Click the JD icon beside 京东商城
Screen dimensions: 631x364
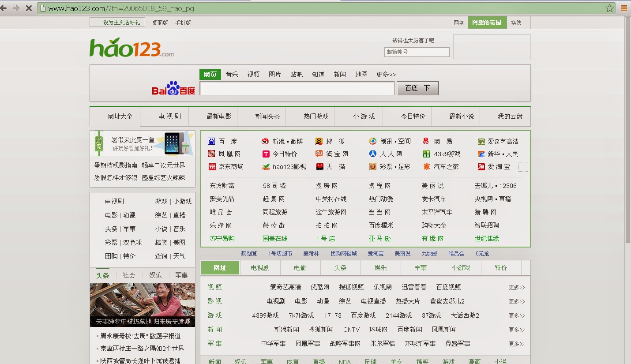212,167
